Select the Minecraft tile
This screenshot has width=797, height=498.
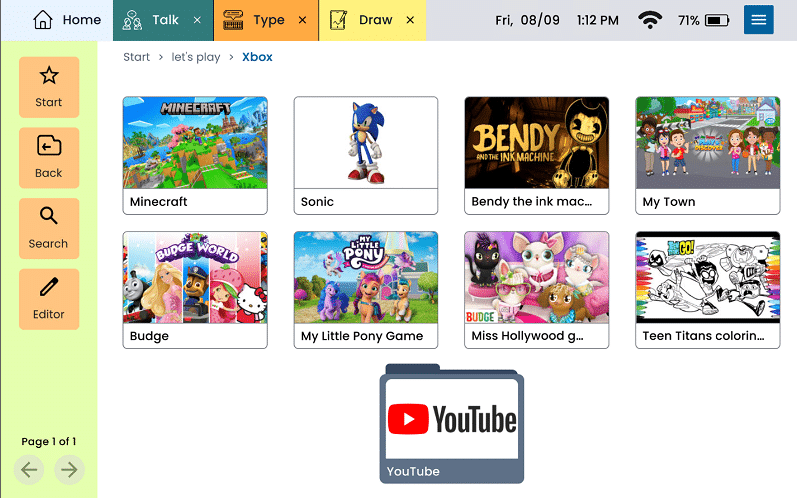pos(195,155)
